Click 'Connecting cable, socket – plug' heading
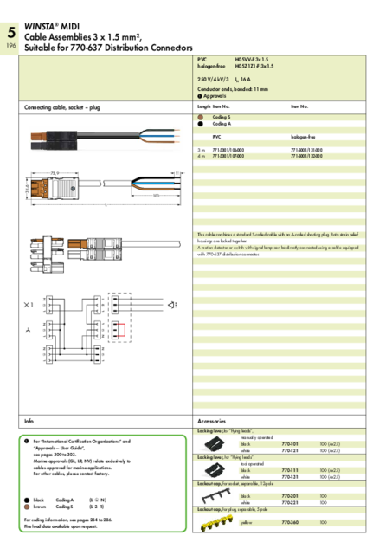Image resolution: width=392 pixels, height=555 pixels. [x=62, y=107]
